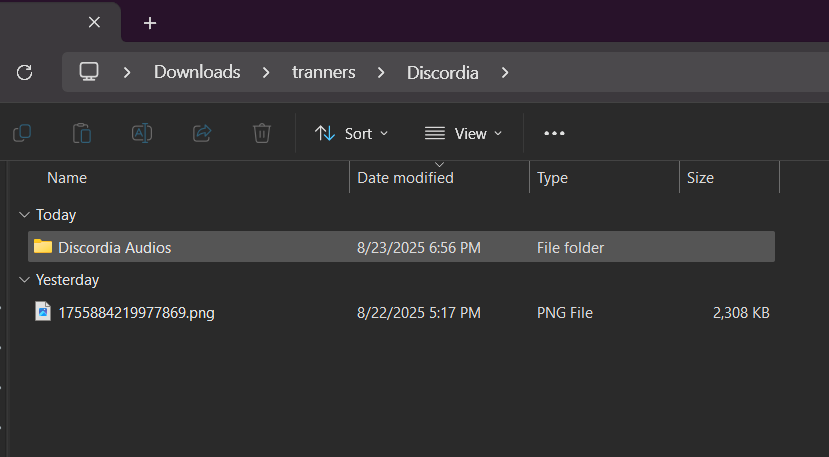This screenshot has height=457, width=829.
Task: Click the This PC monitor icon
Action: [89, 72]
